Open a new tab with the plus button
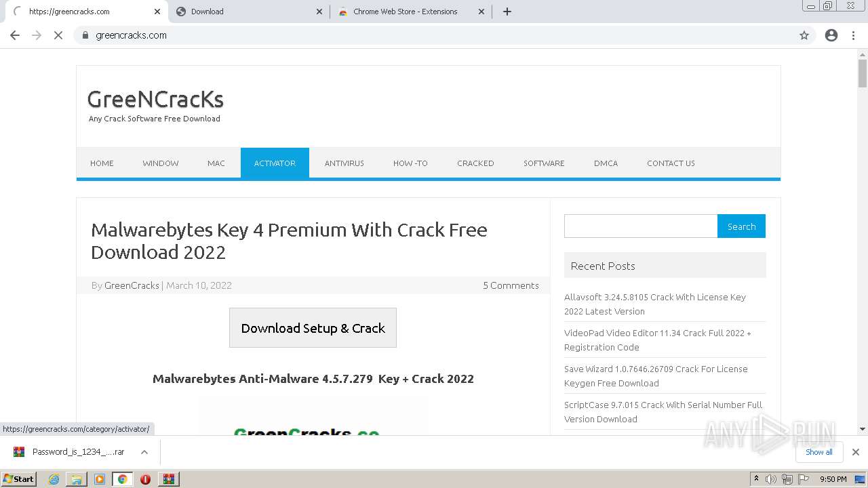 point(507,12)
